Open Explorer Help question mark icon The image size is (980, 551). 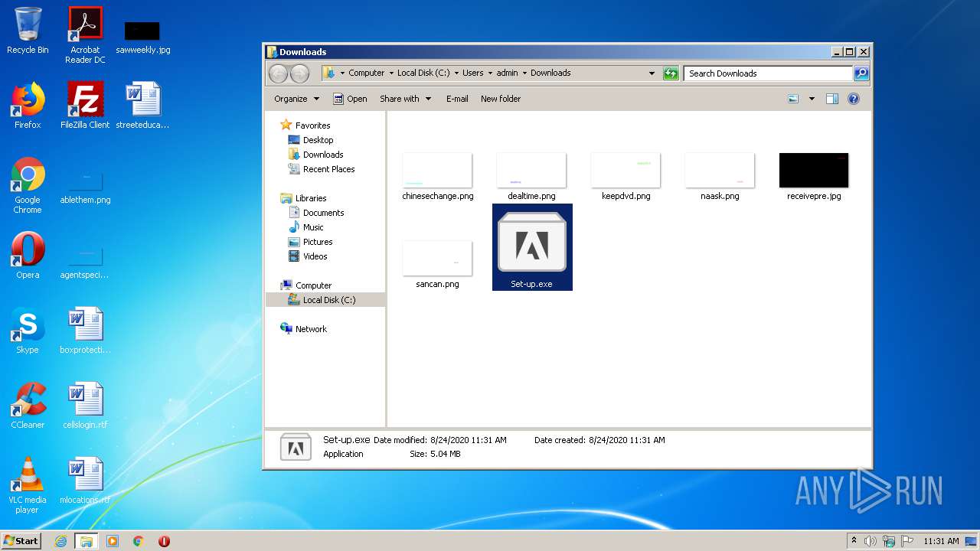pyautogui.click(x=854, y=99)
